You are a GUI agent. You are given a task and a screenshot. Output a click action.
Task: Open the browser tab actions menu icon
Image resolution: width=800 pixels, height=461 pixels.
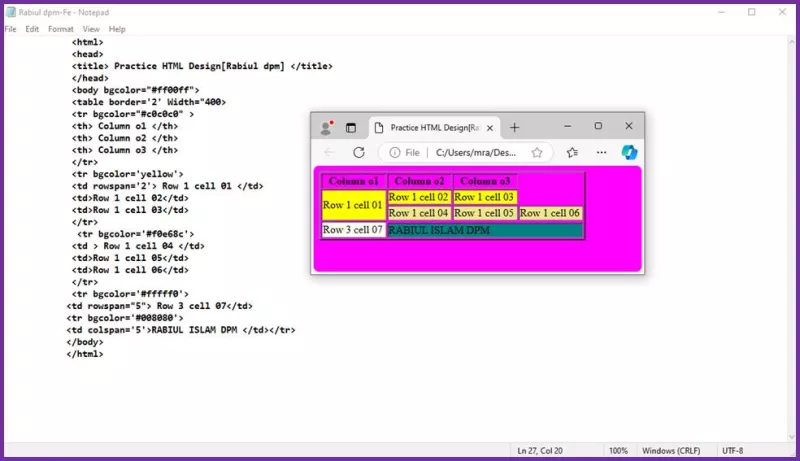pos(351,127)
